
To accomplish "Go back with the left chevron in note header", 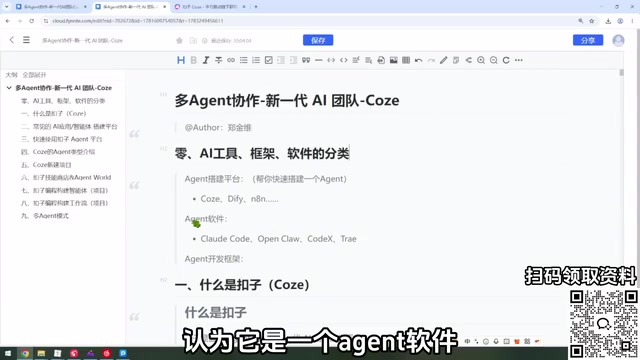I will 11,40.
